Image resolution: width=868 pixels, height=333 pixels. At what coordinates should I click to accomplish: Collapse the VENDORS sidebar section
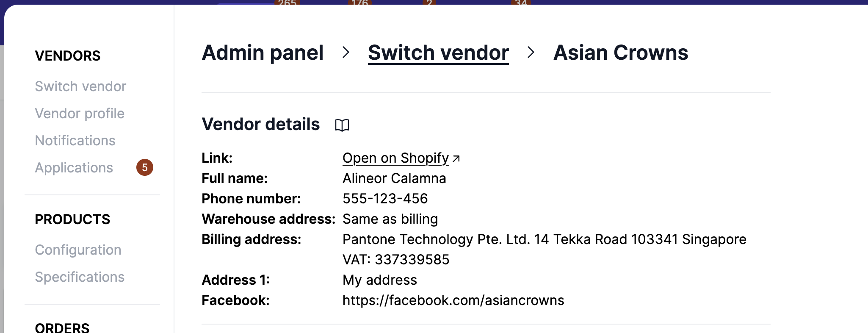68,55
